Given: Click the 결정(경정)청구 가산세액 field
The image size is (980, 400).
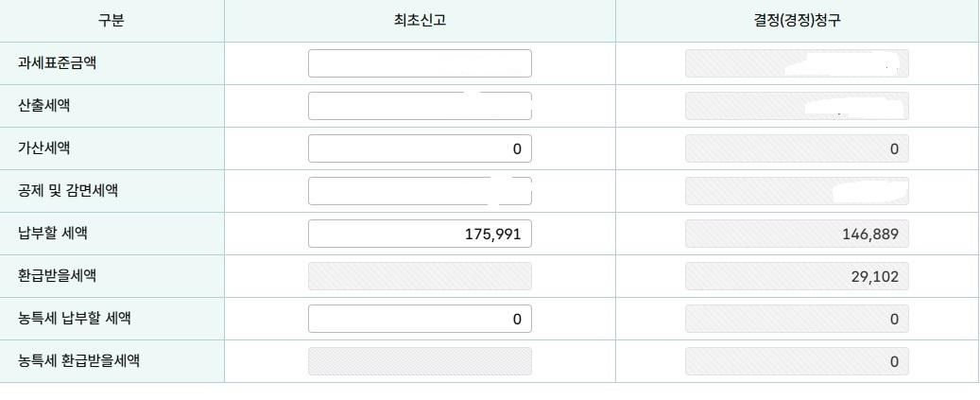Looking at the screenshot, I should (797, 148).
